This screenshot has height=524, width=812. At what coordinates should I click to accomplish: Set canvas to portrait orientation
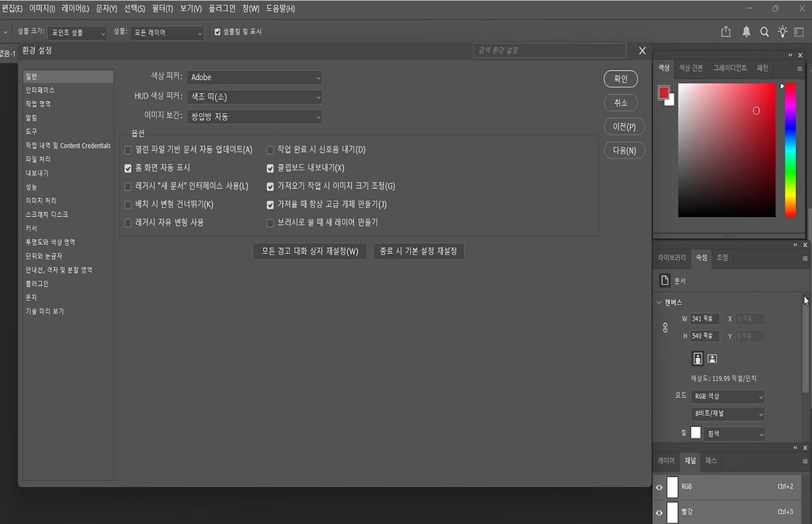tap(698, 359)
